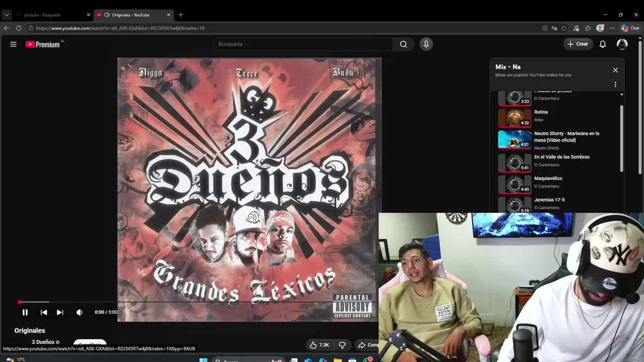
Task: Open the browser profile icon
Action: click(x=600, y=28)
